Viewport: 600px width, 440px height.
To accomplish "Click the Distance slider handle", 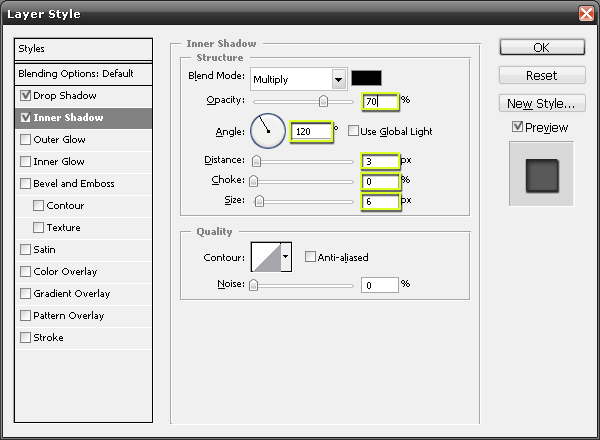I will pos(256,161).
